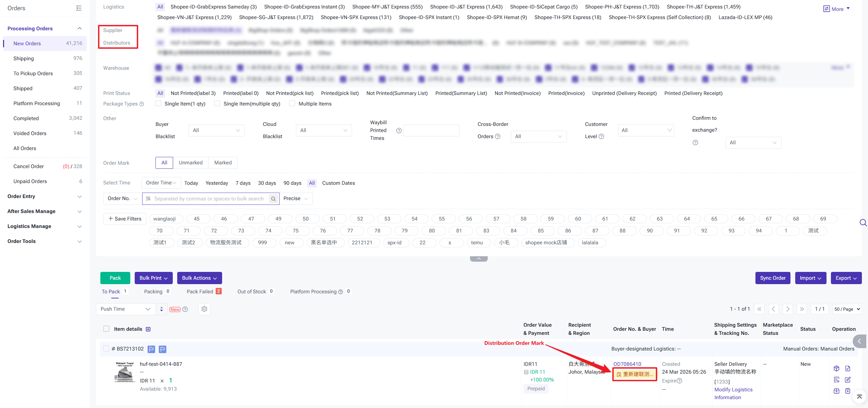Check the Single Item(1 qty) checkbox

click(158, 103)
